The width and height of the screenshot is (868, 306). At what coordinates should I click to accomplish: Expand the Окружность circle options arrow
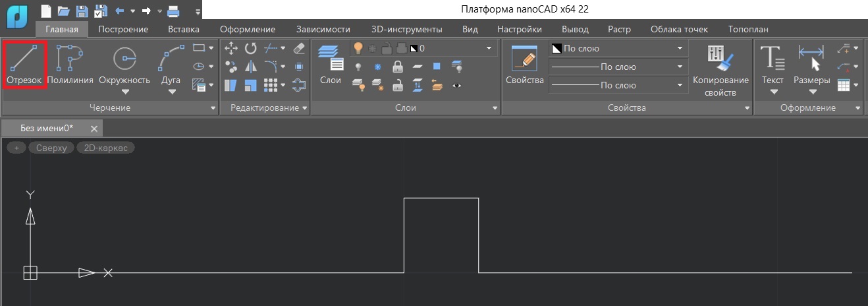[124, 92]
